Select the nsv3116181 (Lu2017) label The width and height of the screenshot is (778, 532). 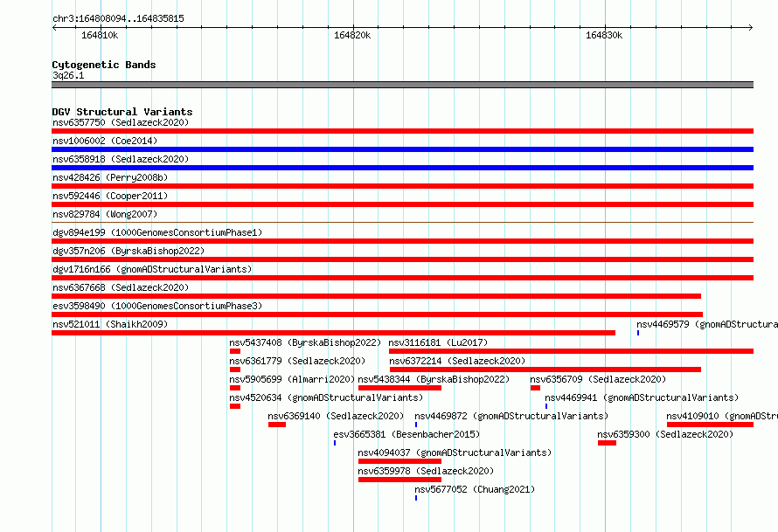438,342
